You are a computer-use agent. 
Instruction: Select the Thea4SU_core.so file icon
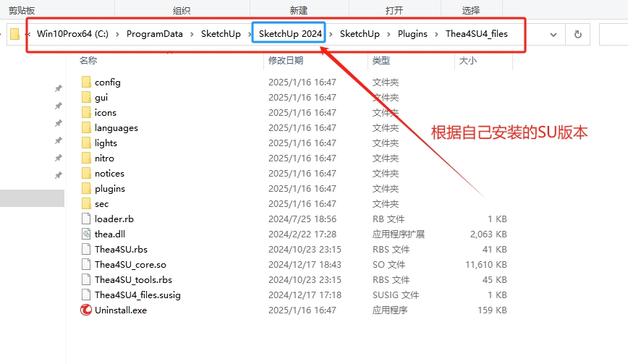coord(86,265)
